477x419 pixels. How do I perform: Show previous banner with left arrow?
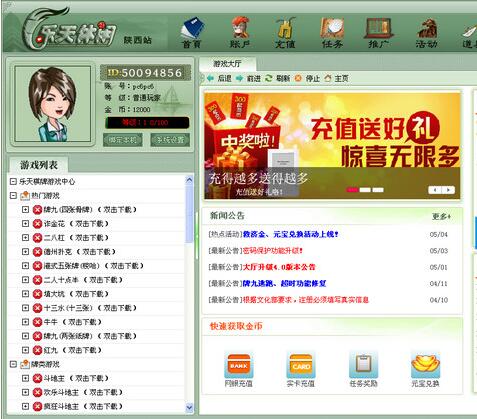click(435, 190)
